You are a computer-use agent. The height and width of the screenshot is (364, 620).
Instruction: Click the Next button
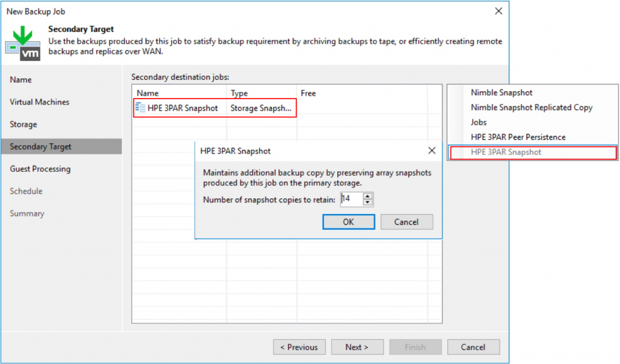357,346
